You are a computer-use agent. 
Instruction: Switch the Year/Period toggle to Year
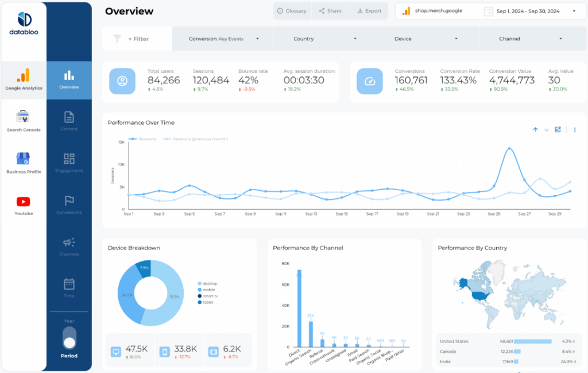pyautogui.click(x=68, y=329)
